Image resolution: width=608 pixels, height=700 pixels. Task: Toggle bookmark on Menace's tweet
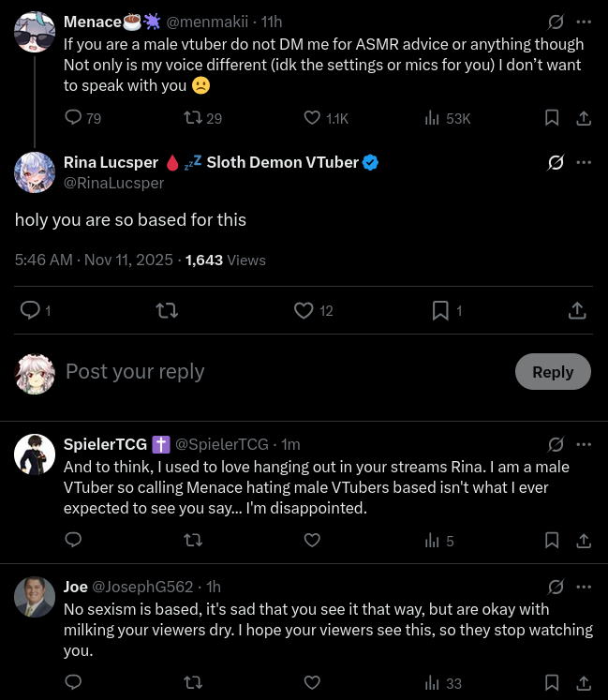click(552, 118)
